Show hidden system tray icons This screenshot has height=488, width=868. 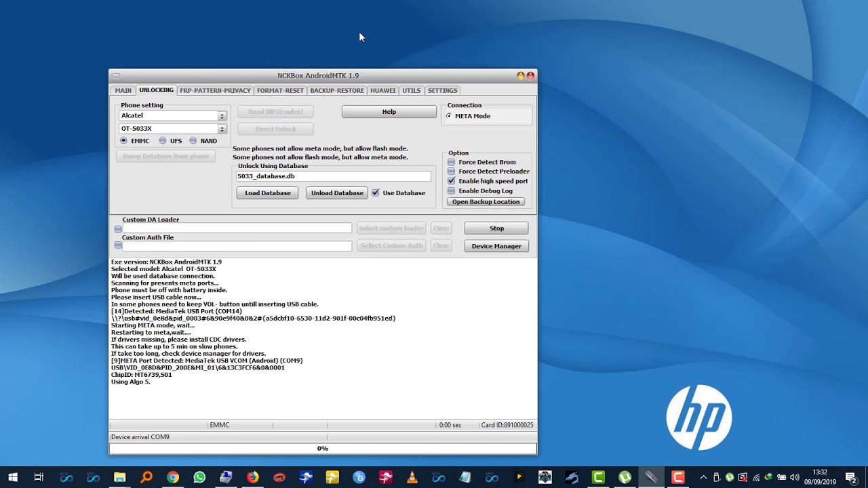point(703,477)
